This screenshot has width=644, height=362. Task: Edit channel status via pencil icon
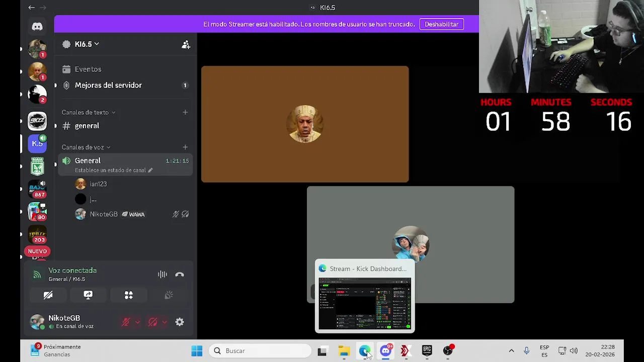coord(150,170)
